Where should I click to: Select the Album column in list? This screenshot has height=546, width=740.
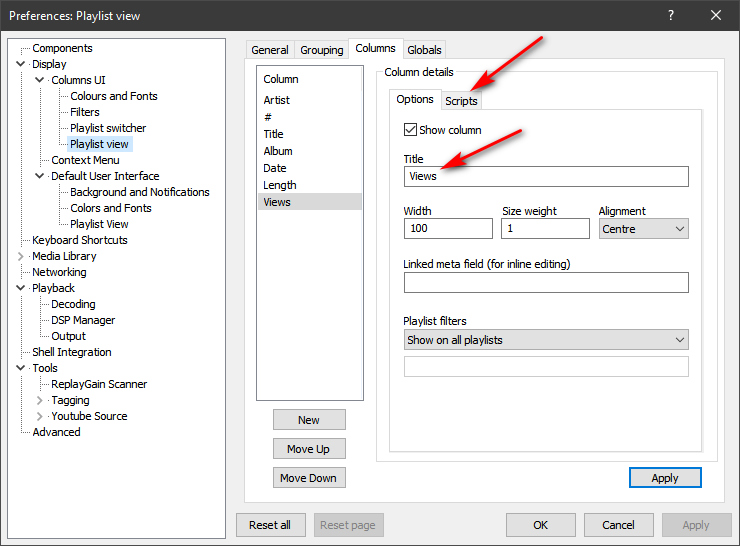click(278, 151)
